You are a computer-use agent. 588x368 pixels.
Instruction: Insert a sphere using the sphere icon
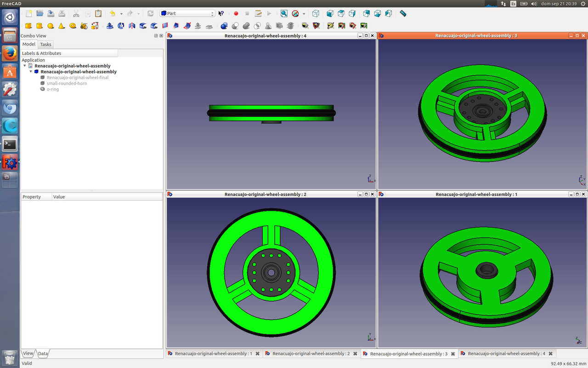tap(51, 26)
